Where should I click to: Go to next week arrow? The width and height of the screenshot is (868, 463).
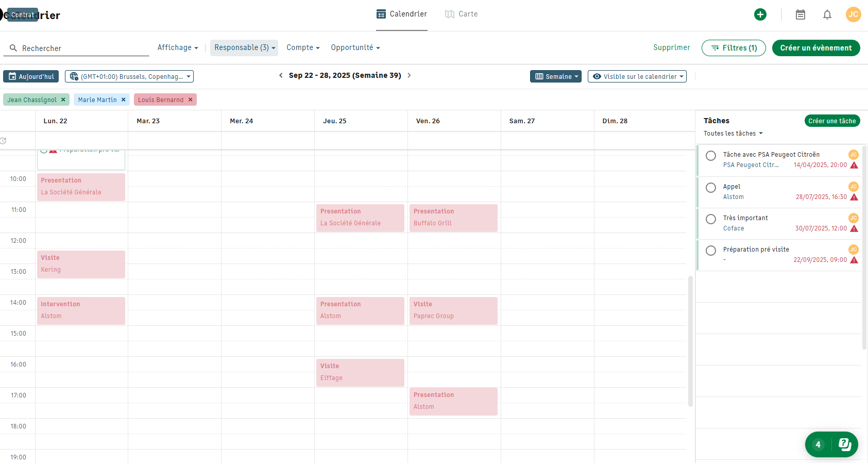pos(409,75)
